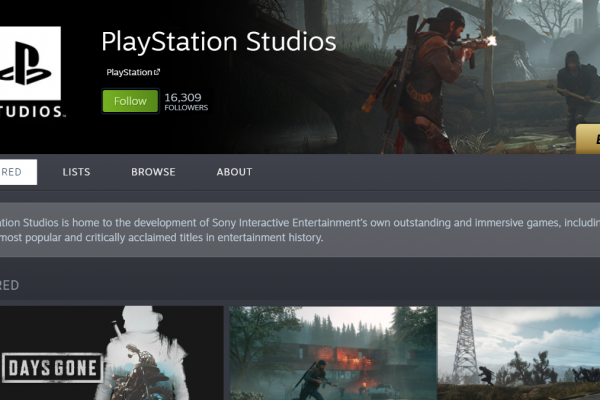Click the 16,309 followers count
600x400 pixels.
(186, 102)
